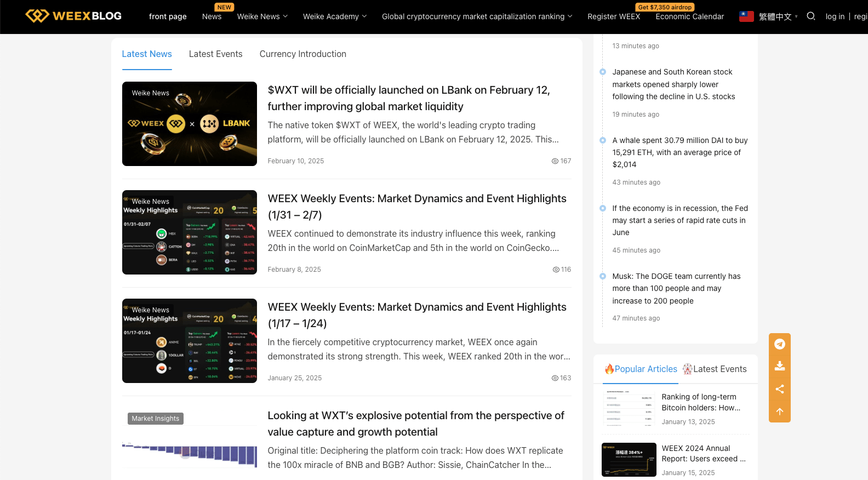This screenshot has height=480, width=868.
Task: Click the fire icon beside Popular Articles
Action: pyautogui.click(x=609, y=369)
